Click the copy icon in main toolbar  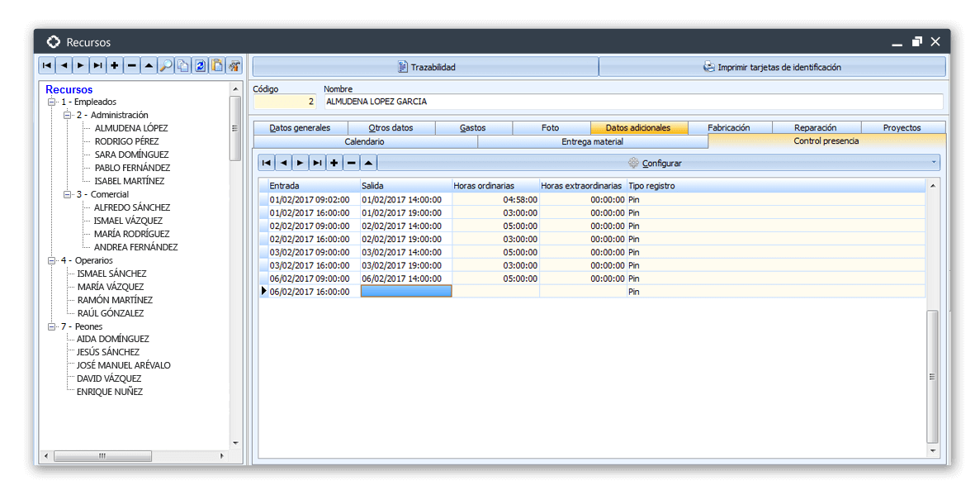tap(182, 66)
